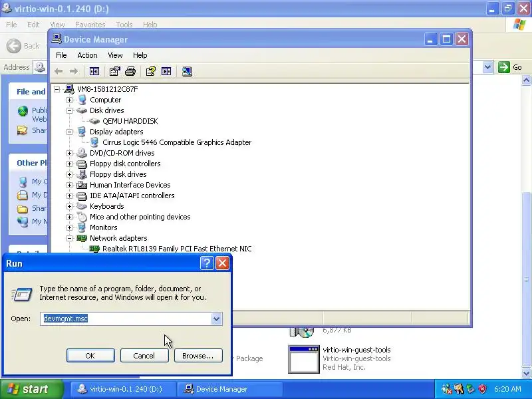The width and height of the screenshot is (532, 399).
Task: Click the Safely Remove Hardware tray icon
Action: [x=470, y=389]
